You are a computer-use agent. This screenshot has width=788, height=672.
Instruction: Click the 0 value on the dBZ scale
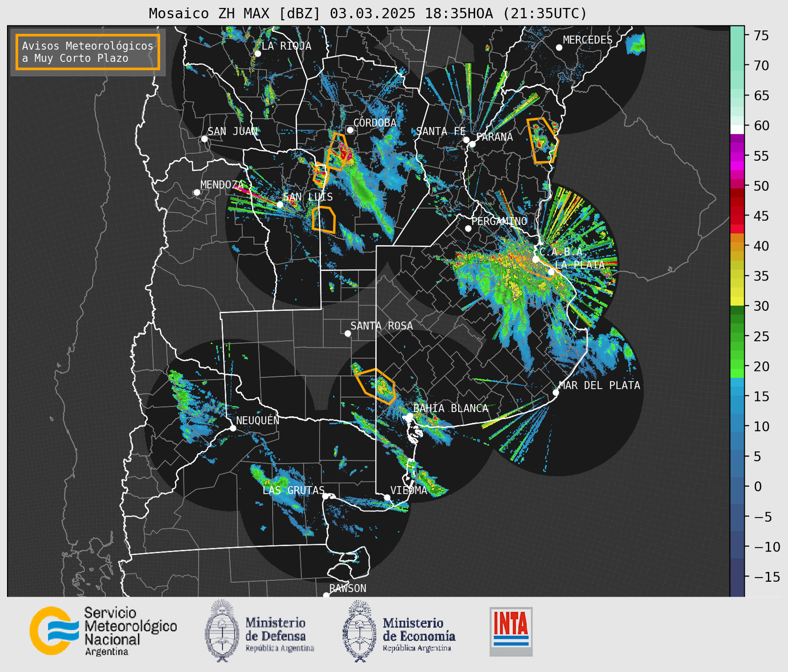[757, 486]
